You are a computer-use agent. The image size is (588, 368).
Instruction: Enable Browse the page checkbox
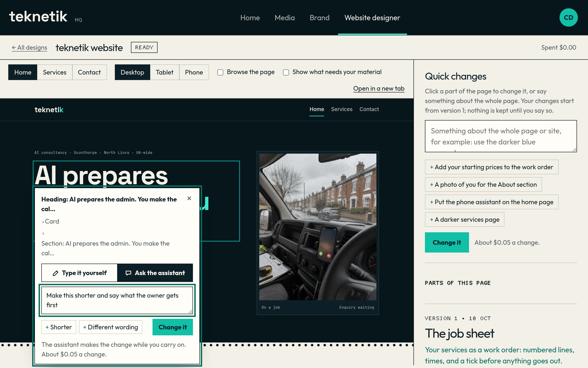(x=220, y=72)
